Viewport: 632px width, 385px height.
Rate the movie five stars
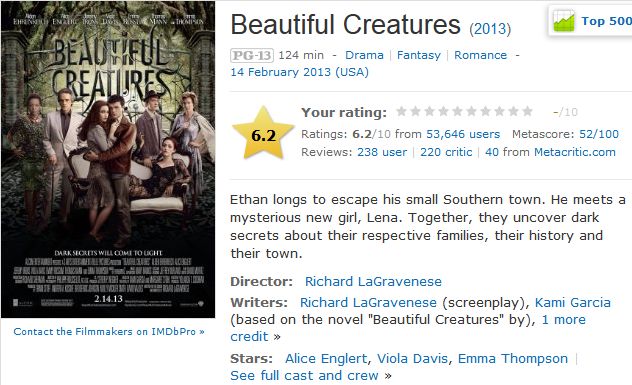pyautogui.click(x=457, y=111)
